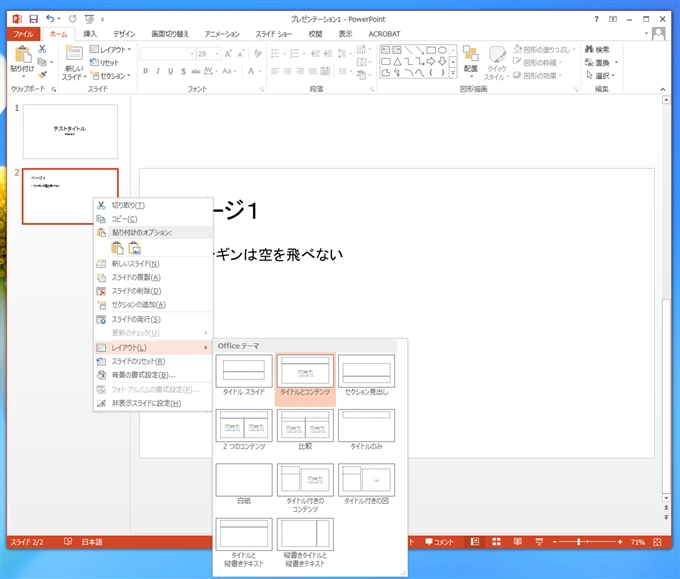
Task: Click Increase Font Size icon
Action: click(x=228, y=54)
